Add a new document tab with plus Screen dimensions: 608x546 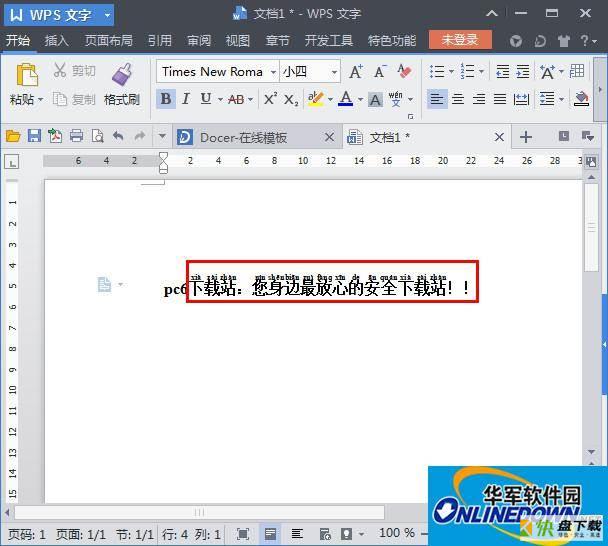click(x=526, y=137)
